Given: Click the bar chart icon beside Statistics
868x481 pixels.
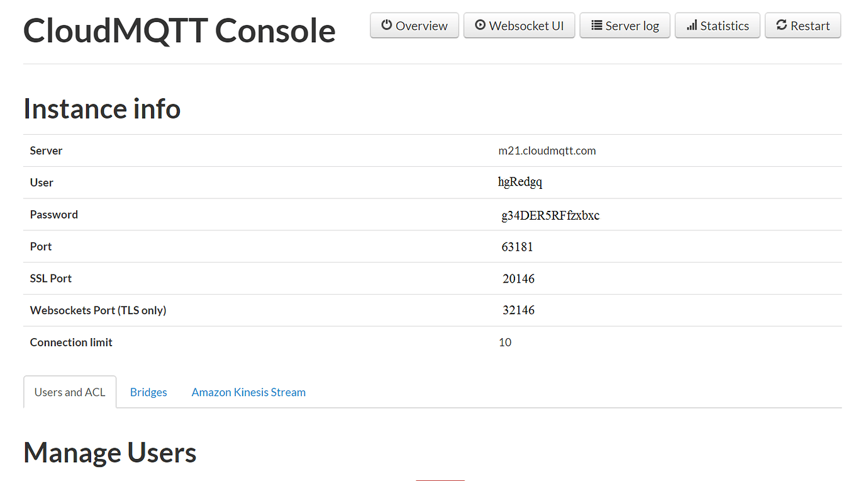Looking at the screenshot, I should pyautogui.click(x=691, y=25).
